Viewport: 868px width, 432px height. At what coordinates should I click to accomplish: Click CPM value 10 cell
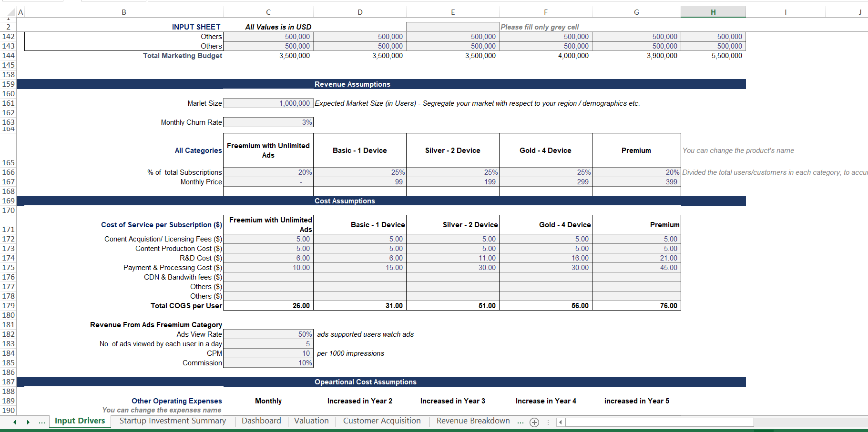(x=268, y=353)
